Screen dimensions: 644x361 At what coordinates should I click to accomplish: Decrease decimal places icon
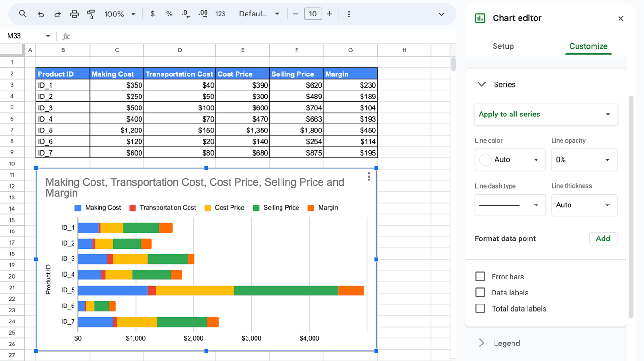point(186,14)
